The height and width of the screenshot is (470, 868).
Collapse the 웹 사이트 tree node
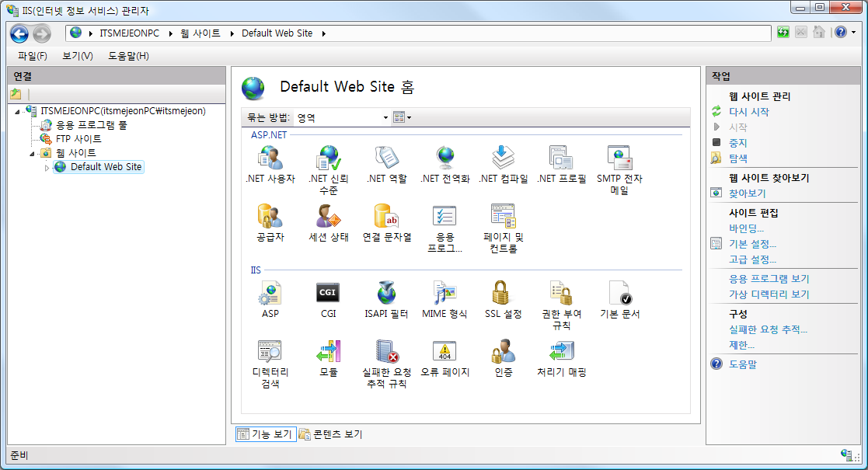click(x=33, y=153)
